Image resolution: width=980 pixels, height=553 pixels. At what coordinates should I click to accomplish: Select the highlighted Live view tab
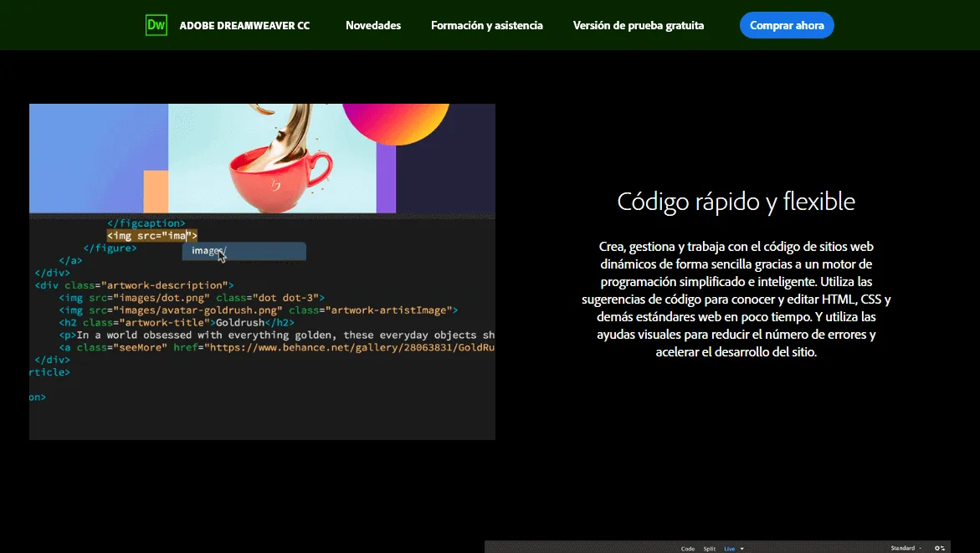[729, 548]
